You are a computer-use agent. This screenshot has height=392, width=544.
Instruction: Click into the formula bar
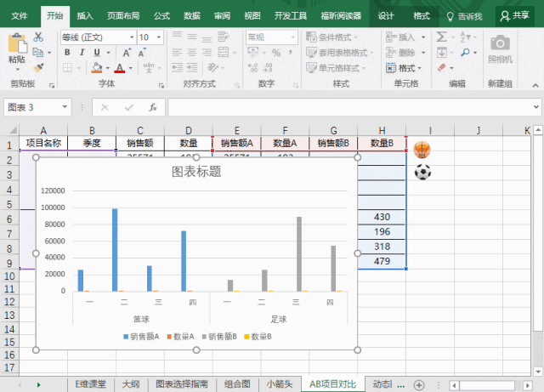(x=348, y=107)
